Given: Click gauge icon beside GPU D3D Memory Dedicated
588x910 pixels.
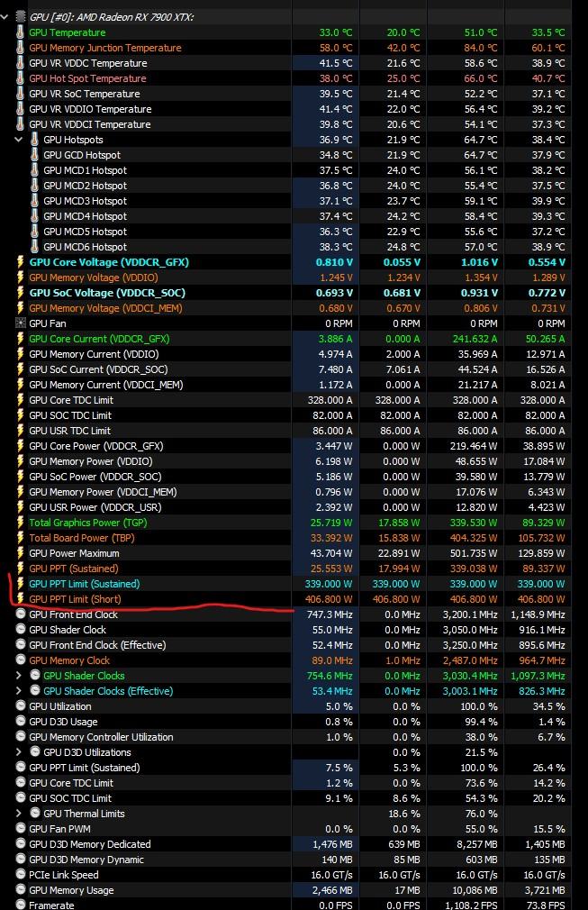Looking at the screenshot, I should coord(21,844).
